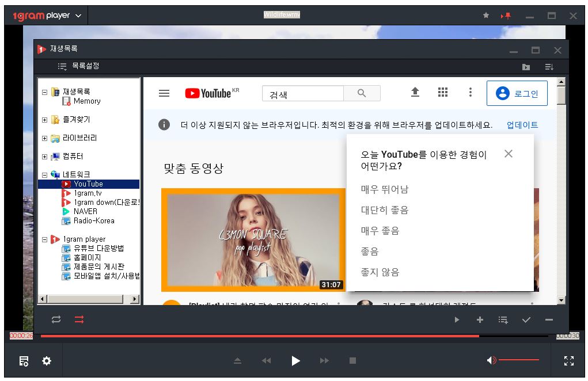Click the tree panel scroll-left arrow
The image size is (588, 381).
[x=43, y=299]
